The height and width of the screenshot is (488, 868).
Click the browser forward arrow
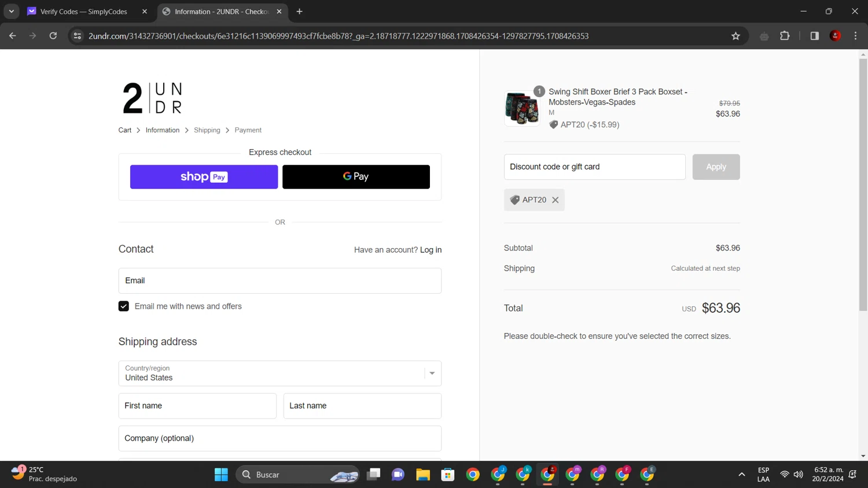(33, 36)
